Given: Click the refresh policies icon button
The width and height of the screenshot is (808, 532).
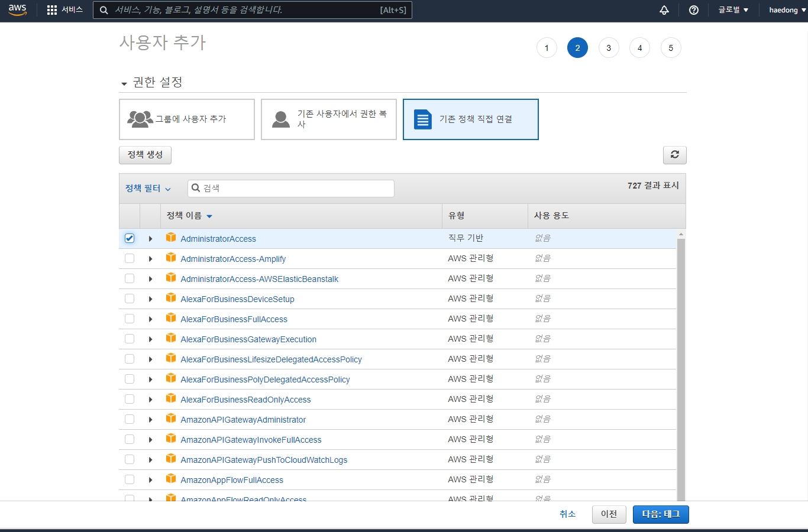Looking at the screenshot, I should click(x=675, y=155).
